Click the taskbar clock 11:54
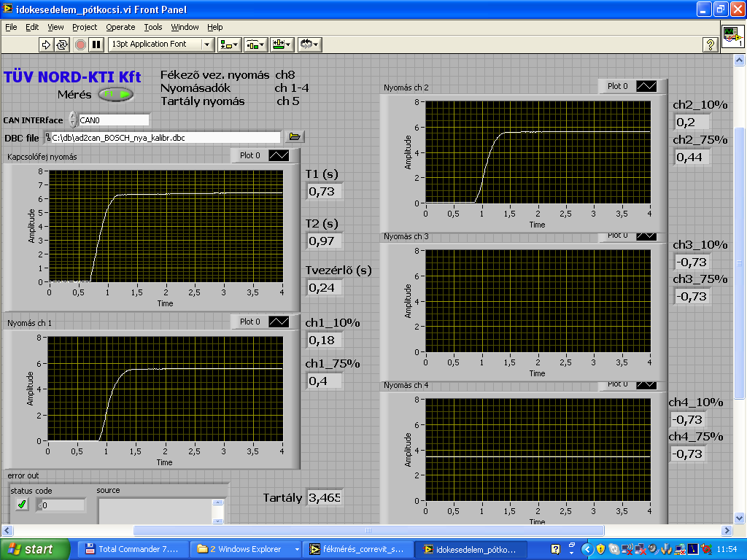747x560 pixels. [727, 550]
